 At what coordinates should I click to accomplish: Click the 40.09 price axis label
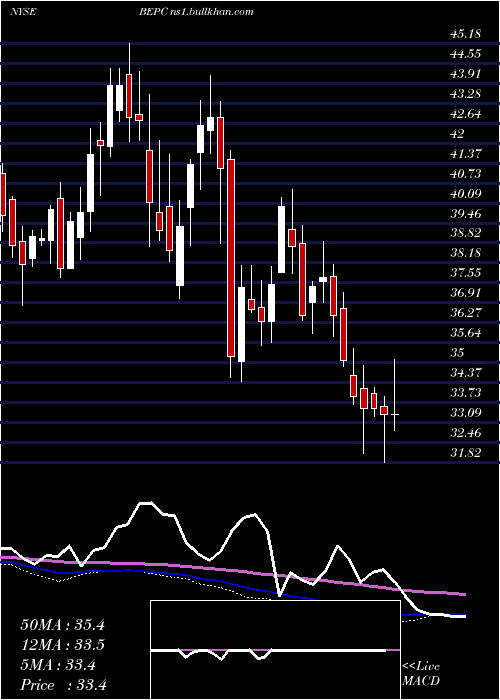click(x=466, y=194)
